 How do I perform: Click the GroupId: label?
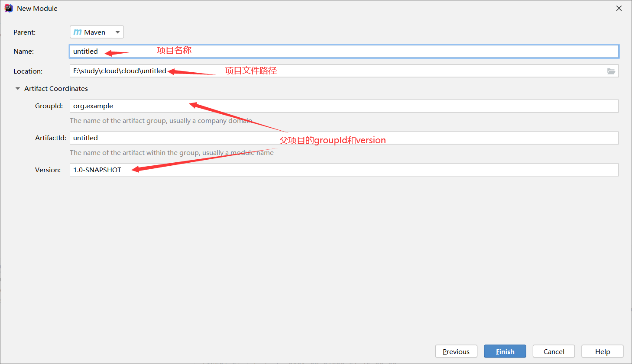[x=49, y=106]
